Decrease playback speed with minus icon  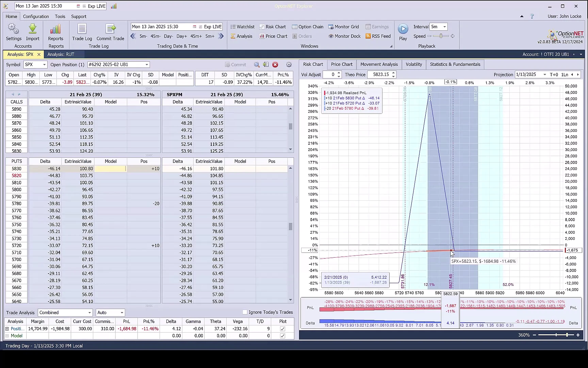point(429,36)
